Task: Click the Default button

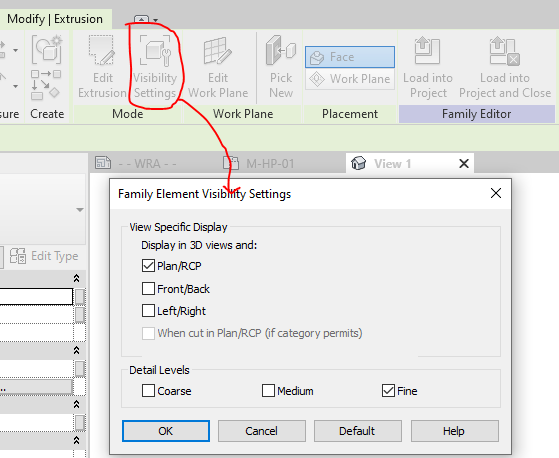Action: click(x=358, y=431)
